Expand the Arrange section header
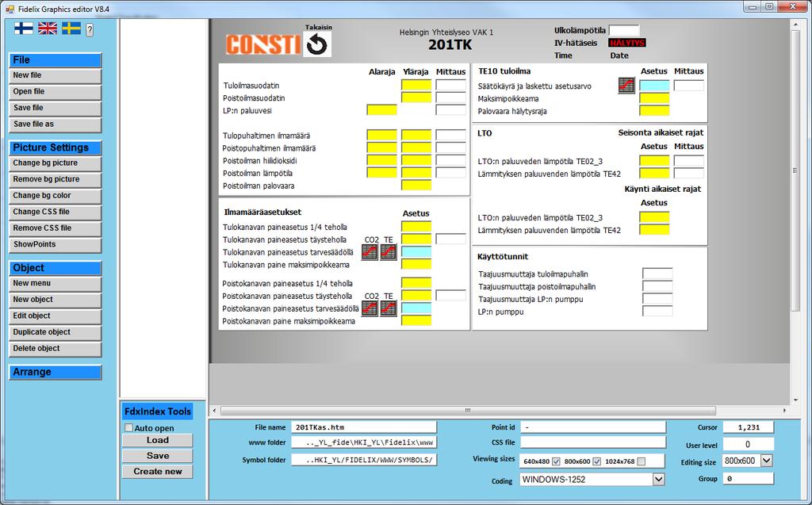The image size is (812, 505). pyautogui.click(x=55, y=372)
